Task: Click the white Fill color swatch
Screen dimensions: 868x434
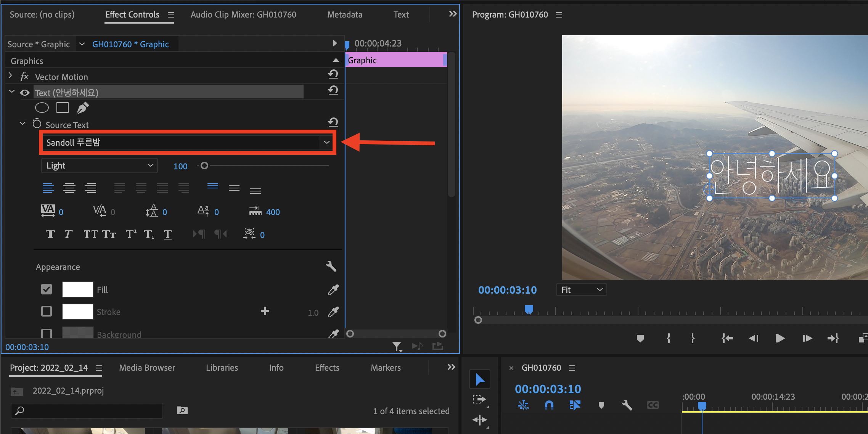Action: pos(78,289)
